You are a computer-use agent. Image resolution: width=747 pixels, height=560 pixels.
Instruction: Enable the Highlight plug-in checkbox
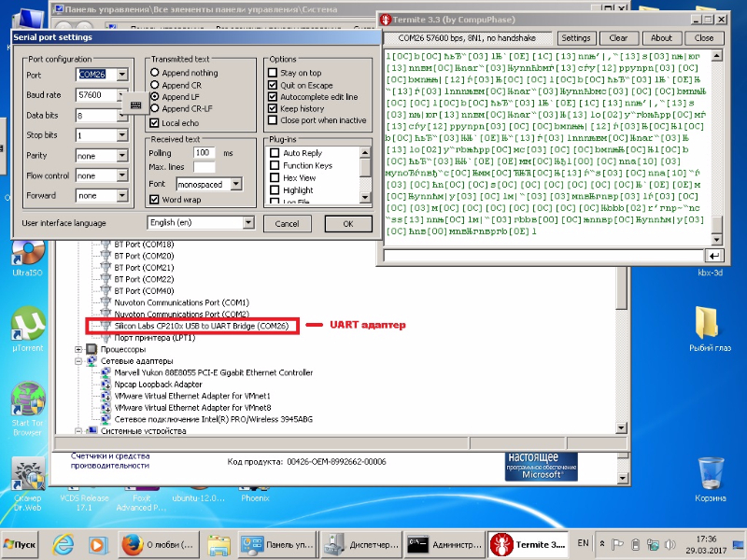275,190
